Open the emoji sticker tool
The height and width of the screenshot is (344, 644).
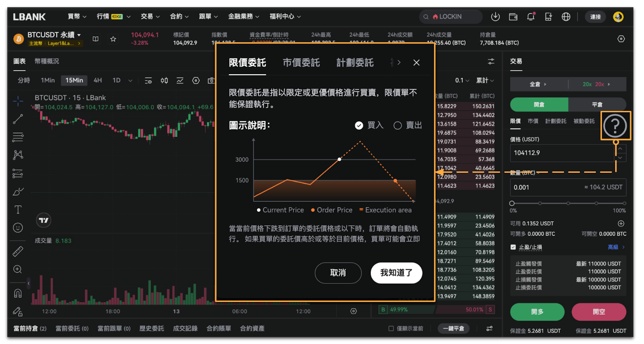[18, 228]
